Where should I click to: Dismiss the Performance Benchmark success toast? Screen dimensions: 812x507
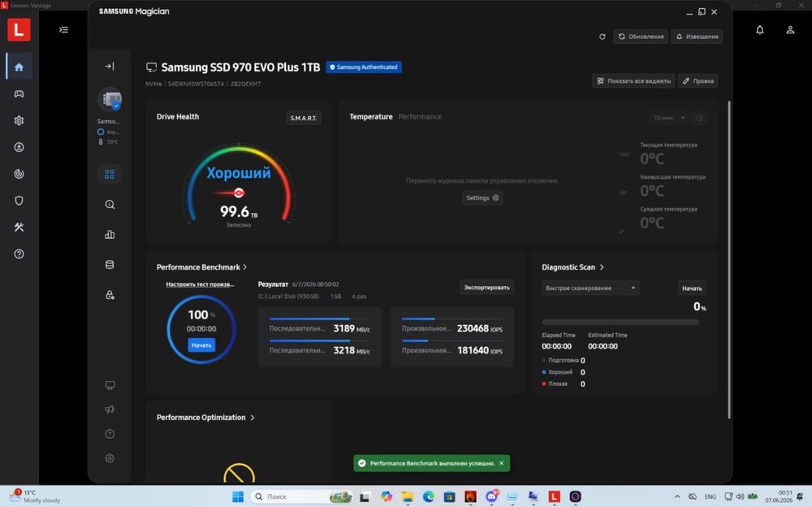pos(501,463)
